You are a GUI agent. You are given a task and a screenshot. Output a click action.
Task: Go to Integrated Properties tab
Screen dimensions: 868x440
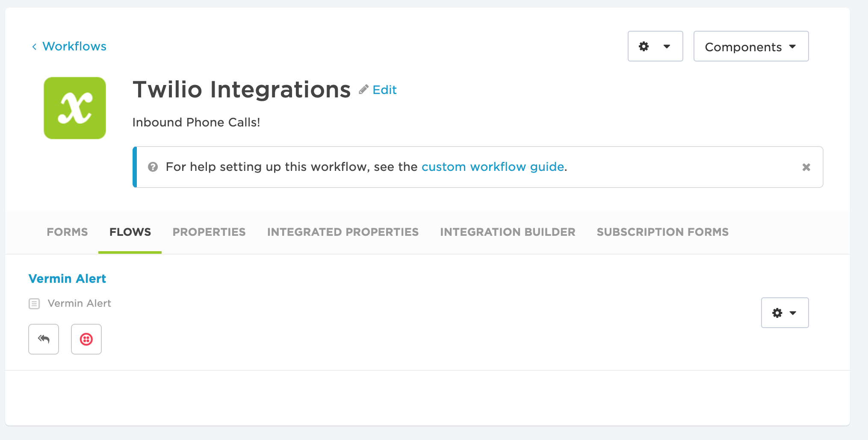pos(343,232)
